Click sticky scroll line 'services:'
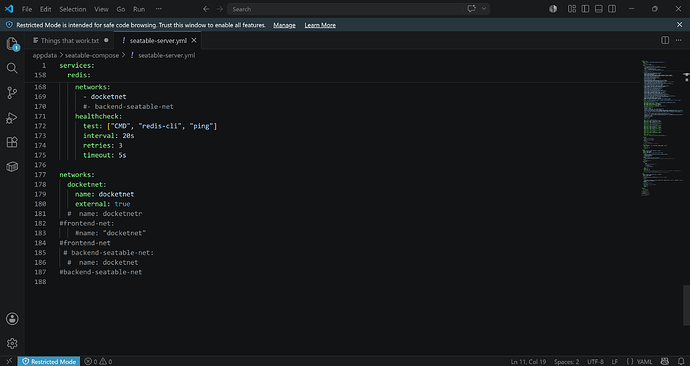This screenshot has width=690, height=366. [77, 65]
